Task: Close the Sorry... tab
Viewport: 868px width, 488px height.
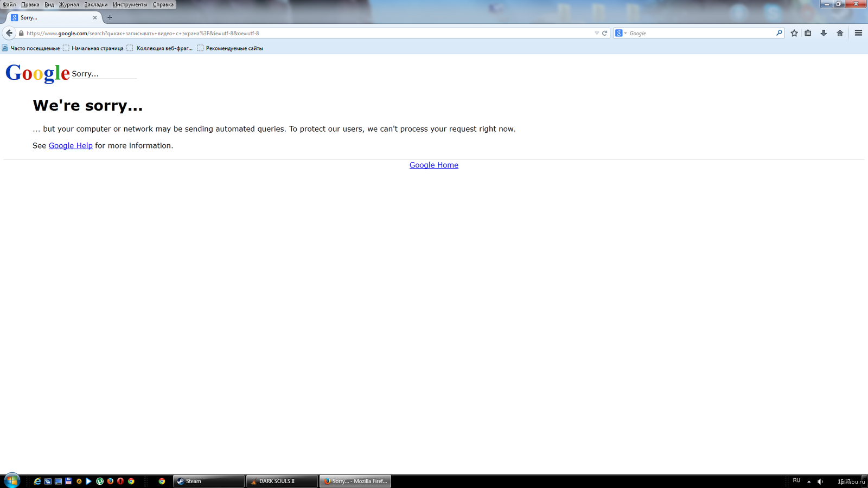Action: pos(95,17)
